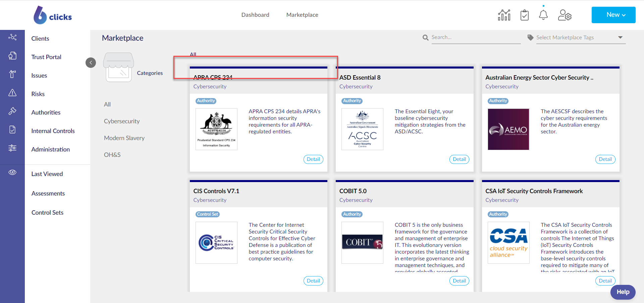Open Detail for ASD Essential 8
This screenshot has width=644, height=303.
[x=459, y=159]
